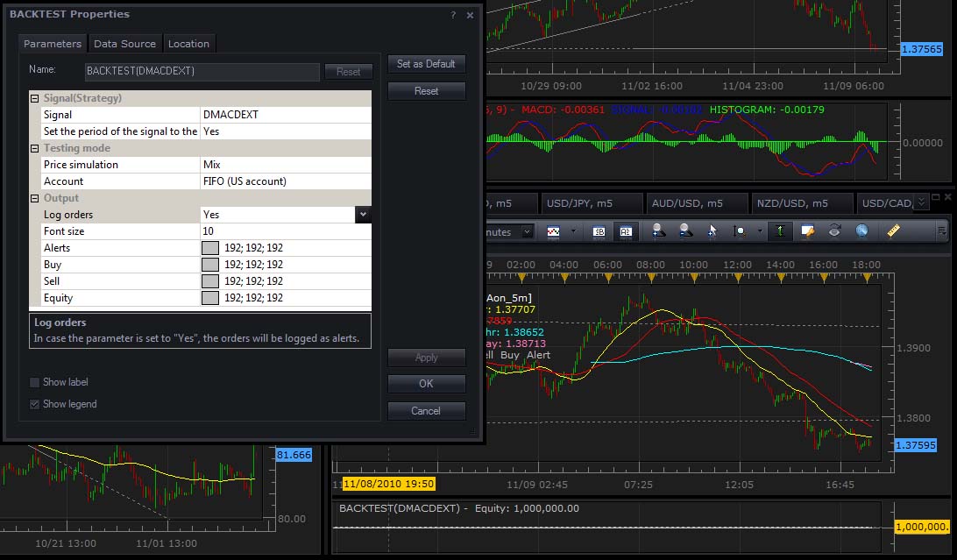Viewport: 957px width, 560px height.
Task: Click the chart notes pencil icon
Action: pyautogui.click(x=807, y=230)
